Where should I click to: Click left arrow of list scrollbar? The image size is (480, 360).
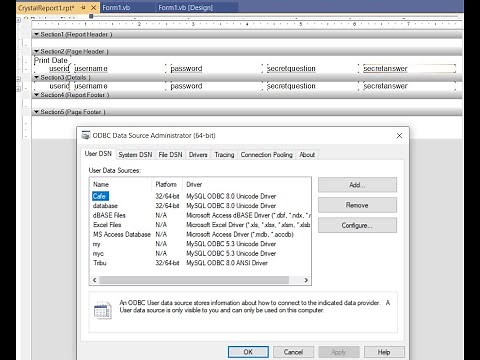[x=95, y=280]
